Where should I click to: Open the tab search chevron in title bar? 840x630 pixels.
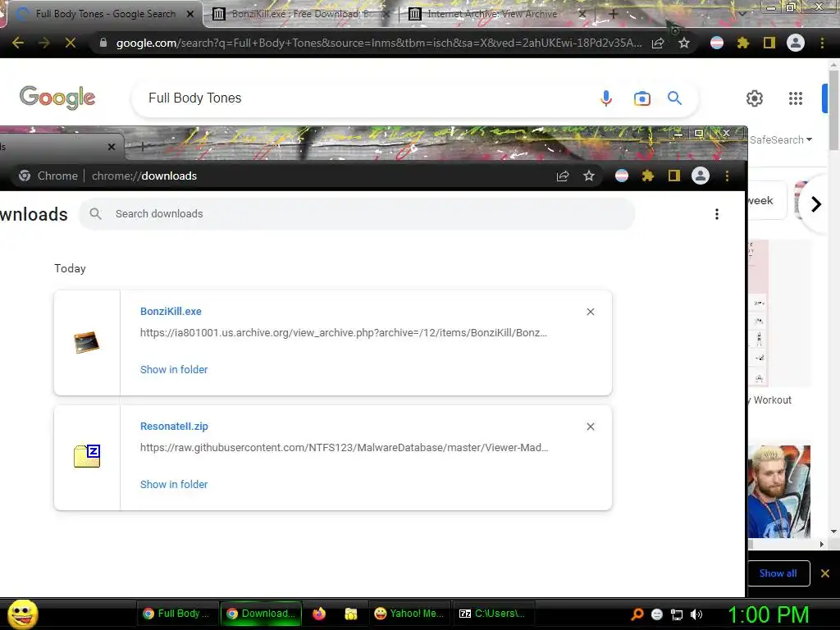click(742, 14)
